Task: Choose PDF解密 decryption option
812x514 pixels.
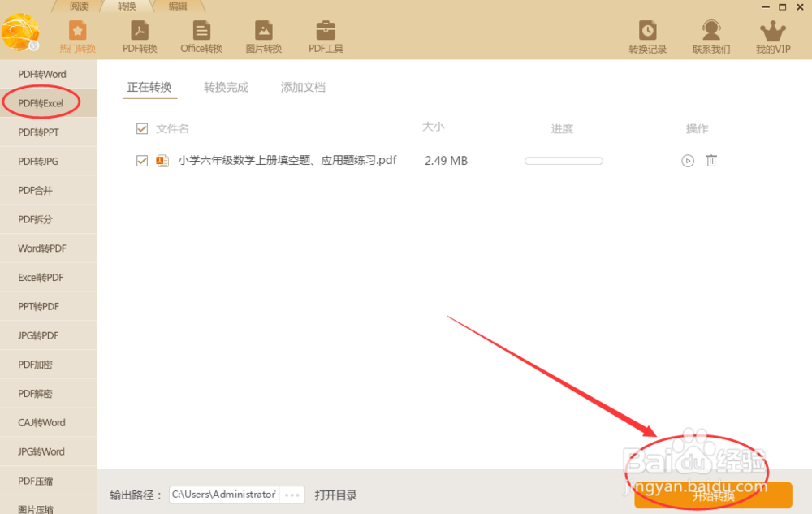Action: [49, 393]
